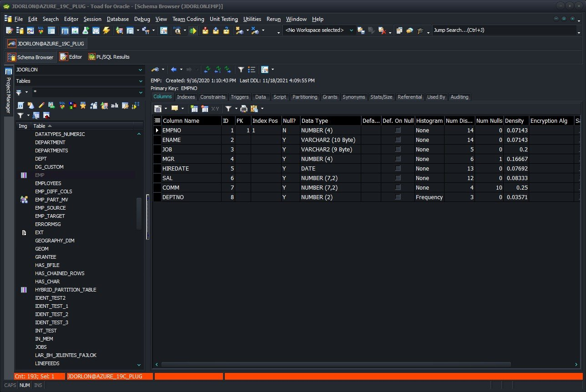The width and height of the screenshot is (586, 392).
Task: Click the JDORLON@AZURE_19C_PLUG connection button
Action: pyautogui.click(x=45, y=43)
